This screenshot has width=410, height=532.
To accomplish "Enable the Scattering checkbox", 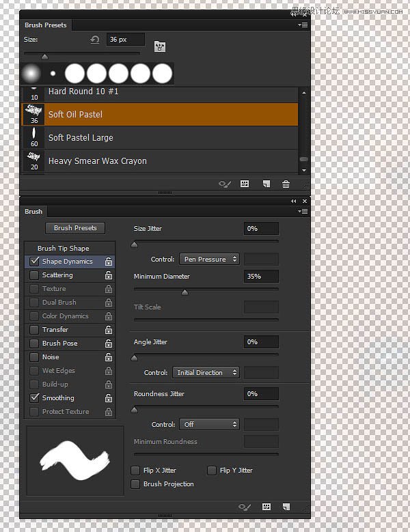I will pos(34,275).
